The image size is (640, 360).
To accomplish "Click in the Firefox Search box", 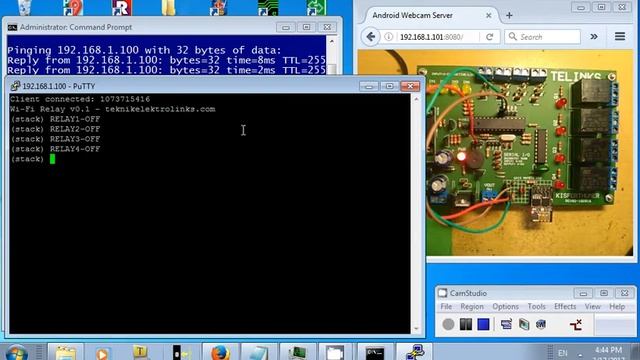I will (x=543, y=37).
